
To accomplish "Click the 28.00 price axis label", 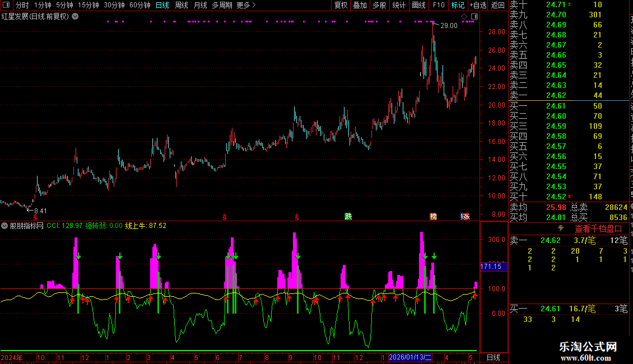I will tap(496, 31).
